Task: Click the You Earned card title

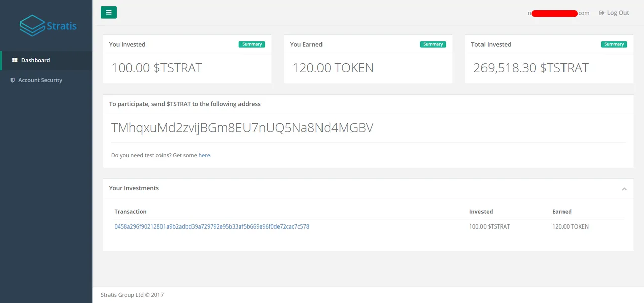Action: point(306,44)
